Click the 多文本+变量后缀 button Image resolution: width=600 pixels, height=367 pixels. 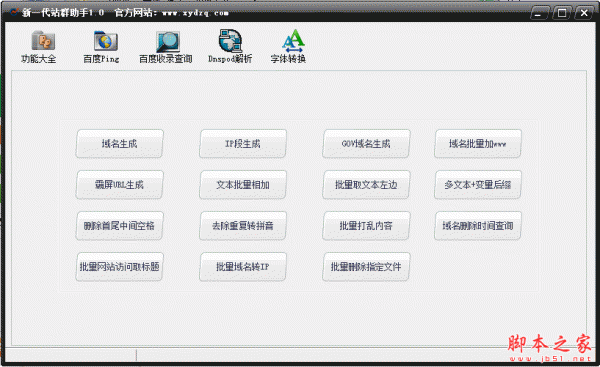click(x=478, y=185)
